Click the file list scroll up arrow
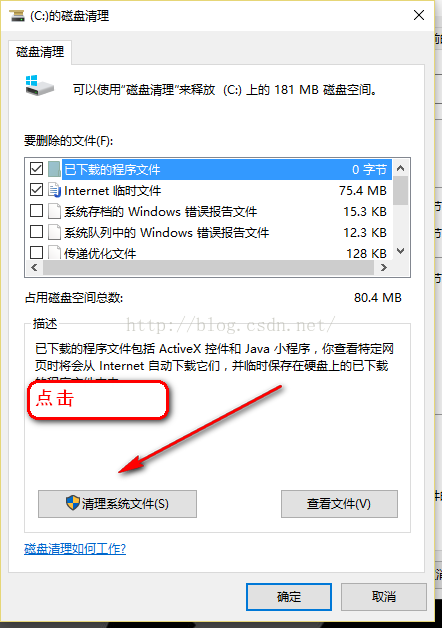 (x=400, y=168)
